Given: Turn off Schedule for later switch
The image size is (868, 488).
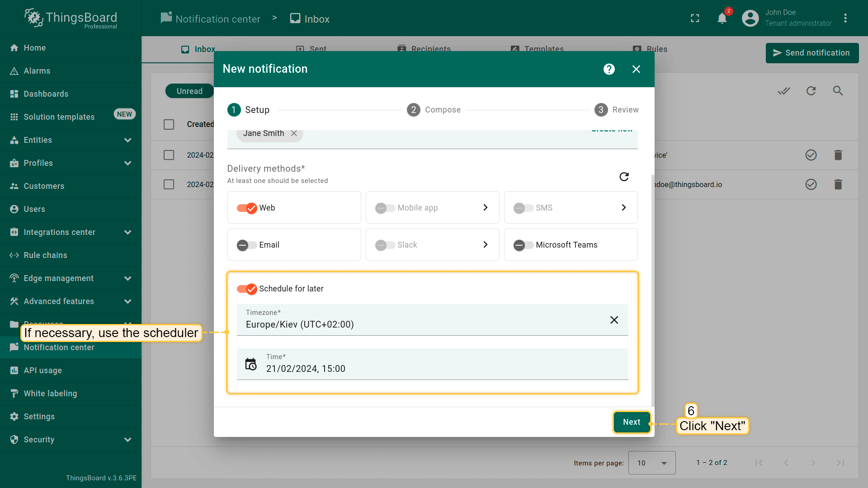Looking at the screenshot, I should [x=247, y=289].
